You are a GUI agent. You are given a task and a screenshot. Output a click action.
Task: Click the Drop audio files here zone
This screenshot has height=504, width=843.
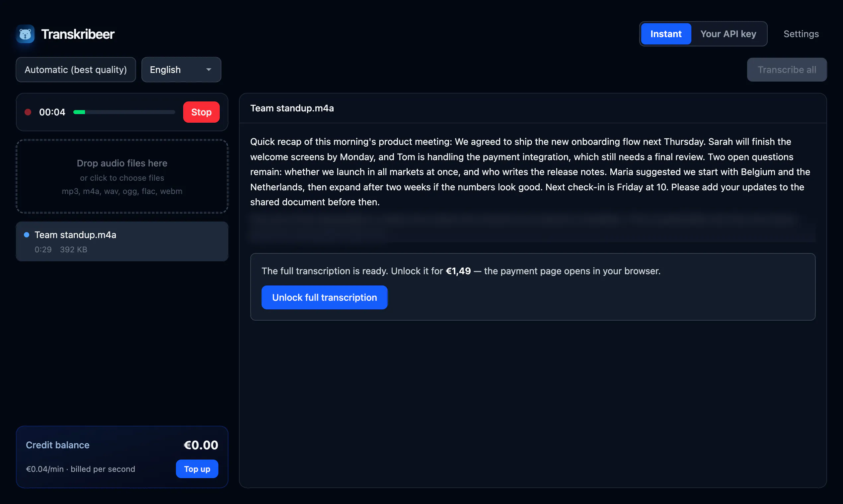[x=122, y=176]
